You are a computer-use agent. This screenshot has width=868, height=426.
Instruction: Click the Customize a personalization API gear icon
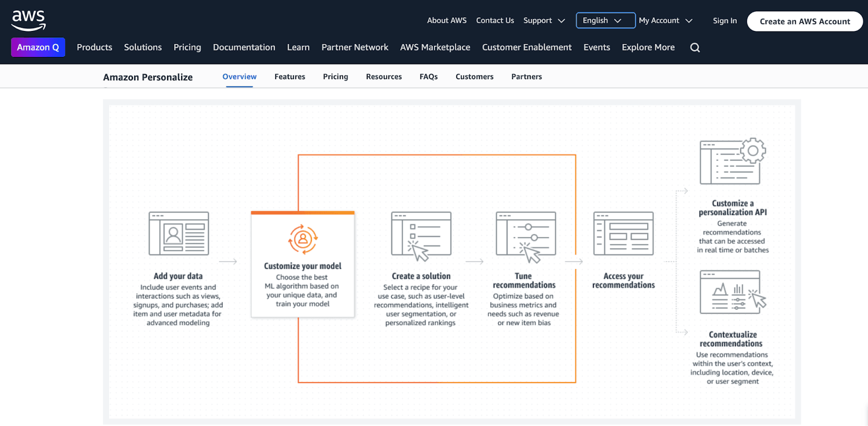(732, 161)
